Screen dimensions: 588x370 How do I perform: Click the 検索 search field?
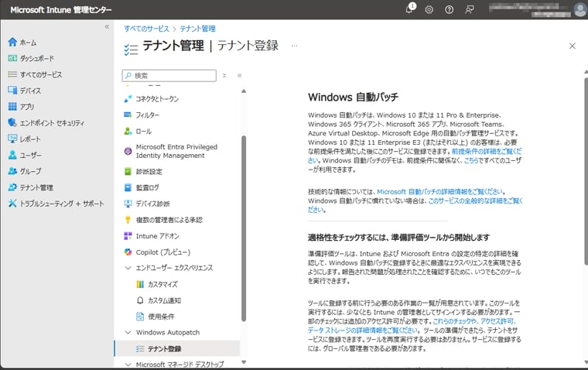[169, 75]
